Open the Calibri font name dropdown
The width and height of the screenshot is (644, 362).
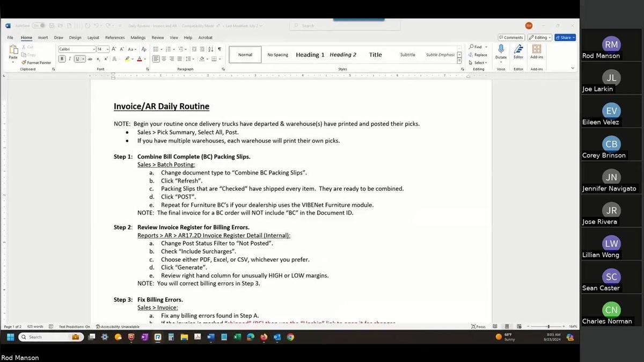click(95, 49)
